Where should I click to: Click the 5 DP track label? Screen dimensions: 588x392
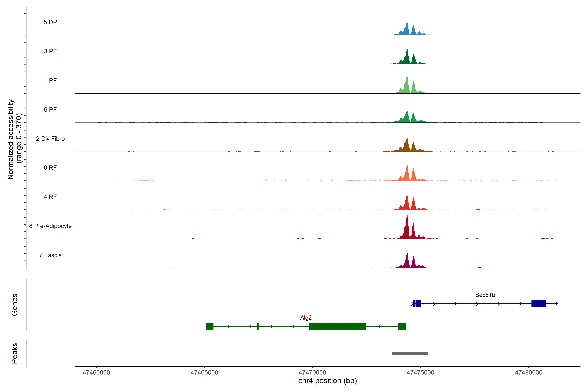tap(50, 22)
